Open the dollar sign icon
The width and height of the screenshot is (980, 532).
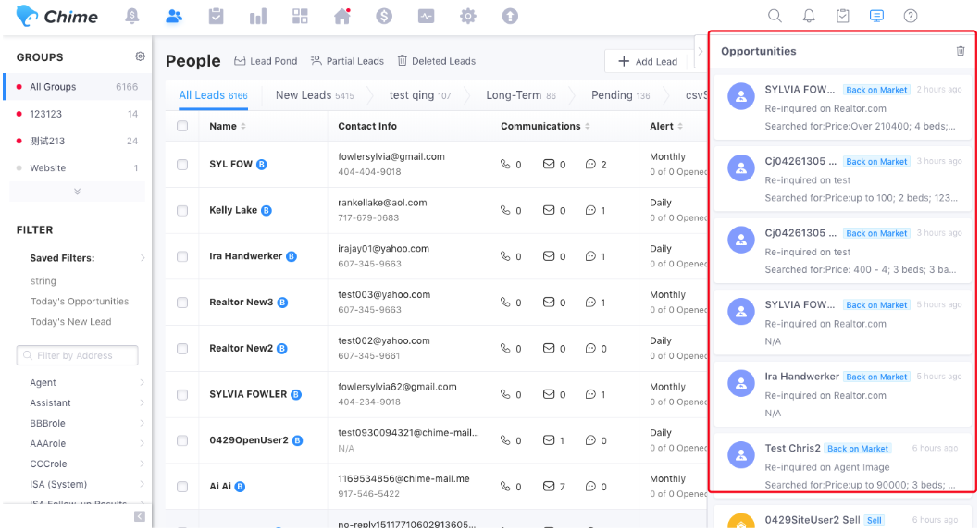pyautogui.click(x=384, y=17)
